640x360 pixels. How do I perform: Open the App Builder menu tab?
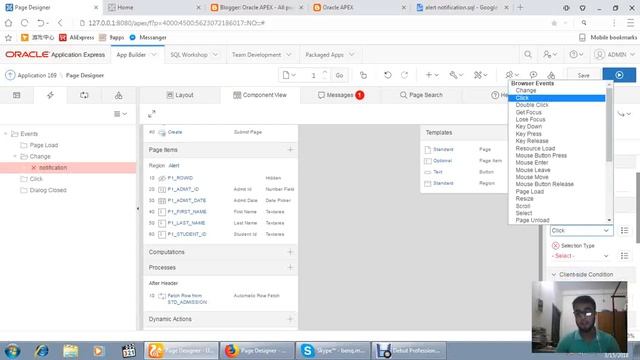click(x=136, y=55)
